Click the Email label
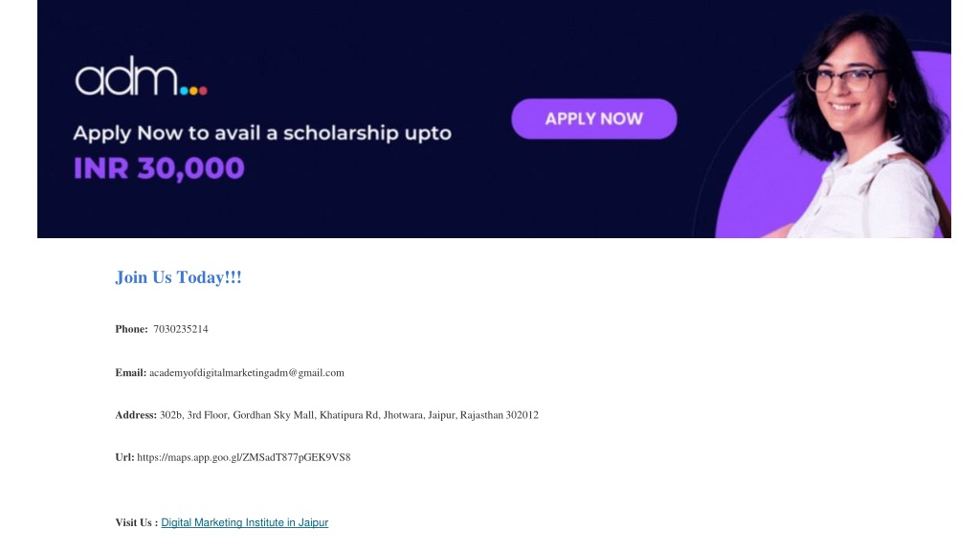This screenshot has width=980, height=551. click(x=130, y=373)
